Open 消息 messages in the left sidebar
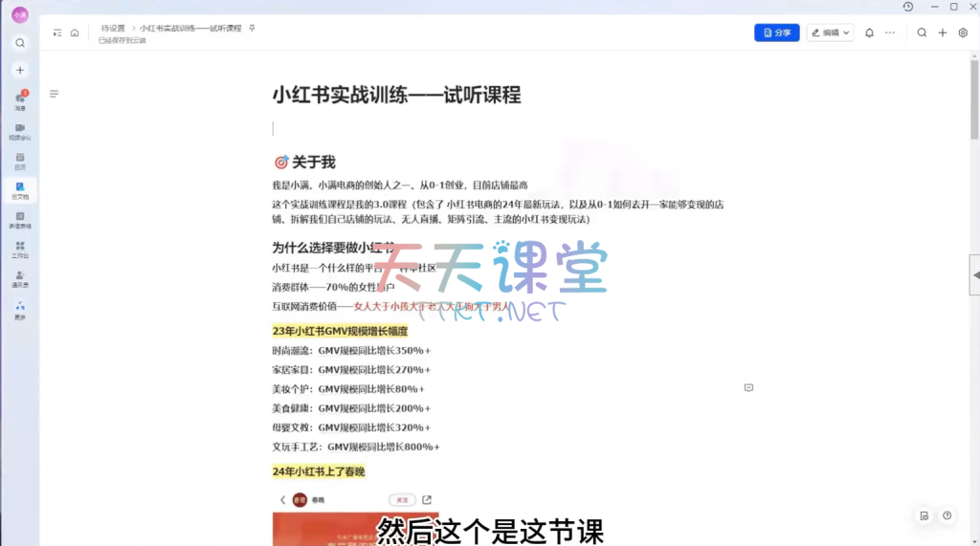The width and height of the screenshot is (980, 546). point(20,100)
